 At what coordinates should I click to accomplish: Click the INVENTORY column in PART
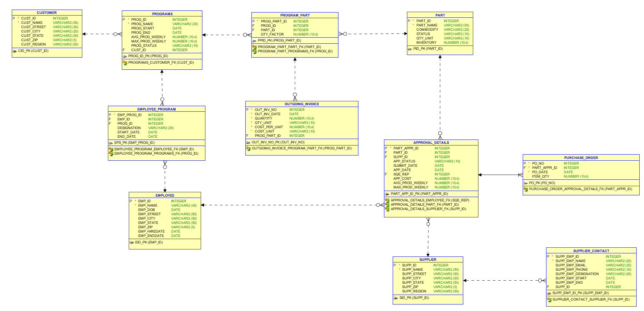pyautogui.click(x=426, y=42)
